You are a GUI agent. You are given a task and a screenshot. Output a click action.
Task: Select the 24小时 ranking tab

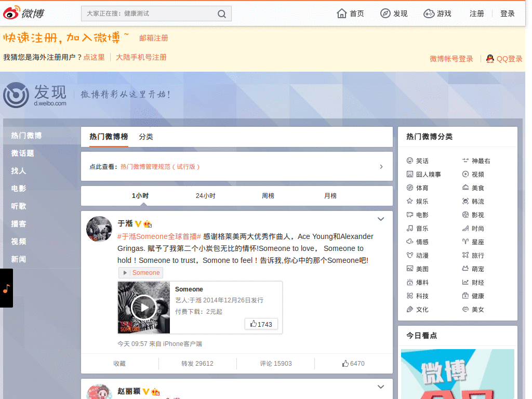pyautogui.click(x=205, y=196)
